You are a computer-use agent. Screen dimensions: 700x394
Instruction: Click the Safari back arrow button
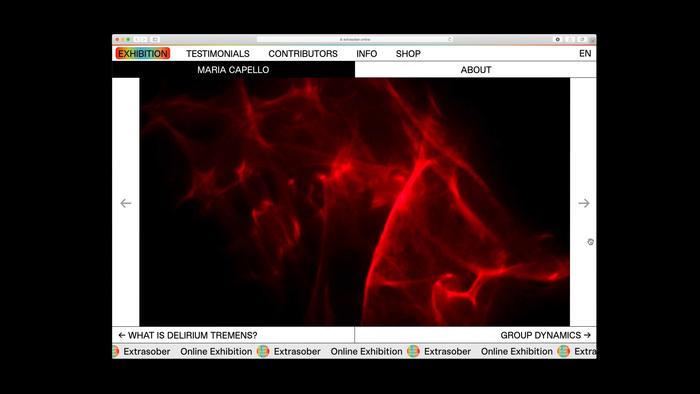(137, 39)
